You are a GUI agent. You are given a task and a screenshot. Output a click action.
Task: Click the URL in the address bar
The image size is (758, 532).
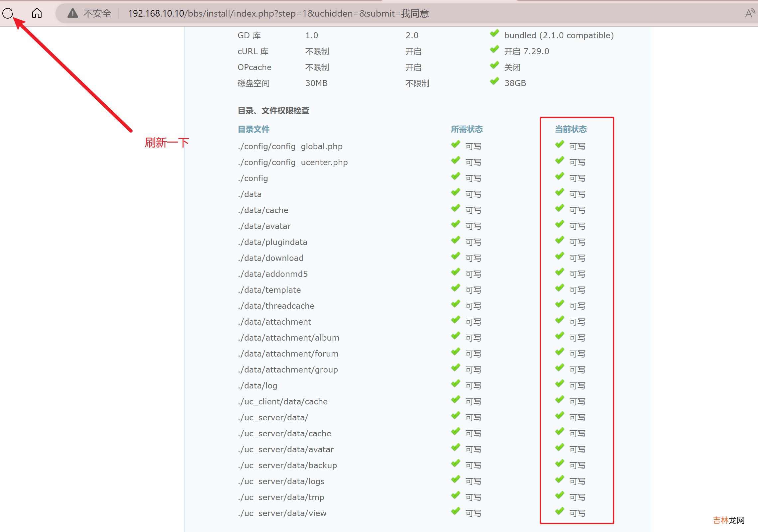[x=278, y=13]
